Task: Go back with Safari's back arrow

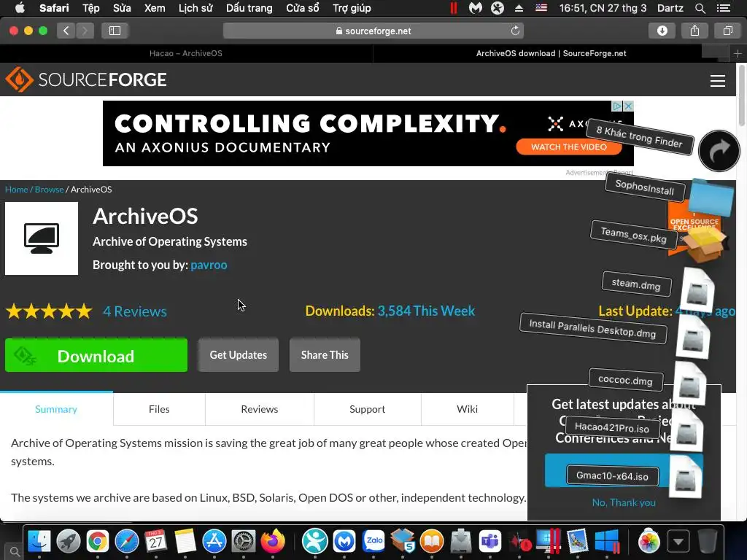Action: click(x=66, y=31)
